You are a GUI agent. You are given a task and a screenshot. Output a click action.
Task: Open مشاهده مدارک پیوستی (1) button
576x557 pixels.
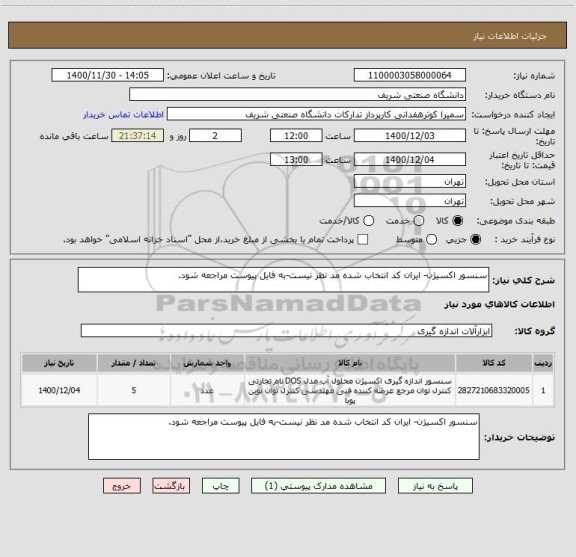coord(318,486)
